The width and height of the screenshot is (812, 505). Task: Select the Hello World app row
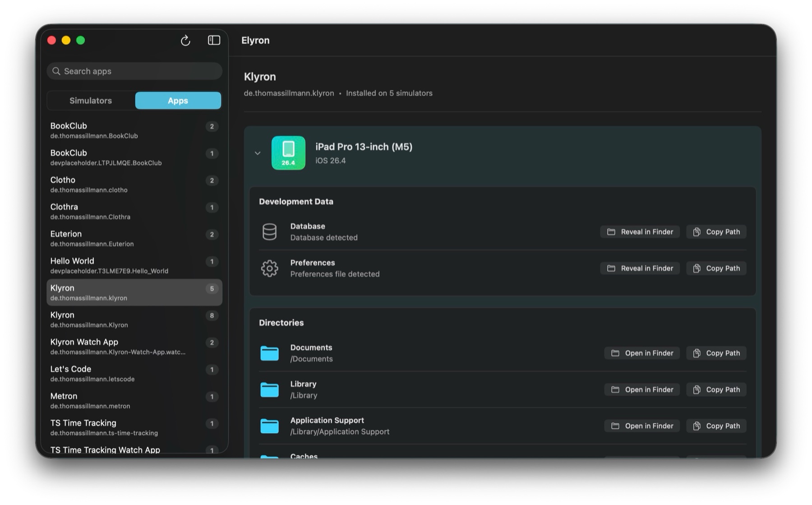134,266
